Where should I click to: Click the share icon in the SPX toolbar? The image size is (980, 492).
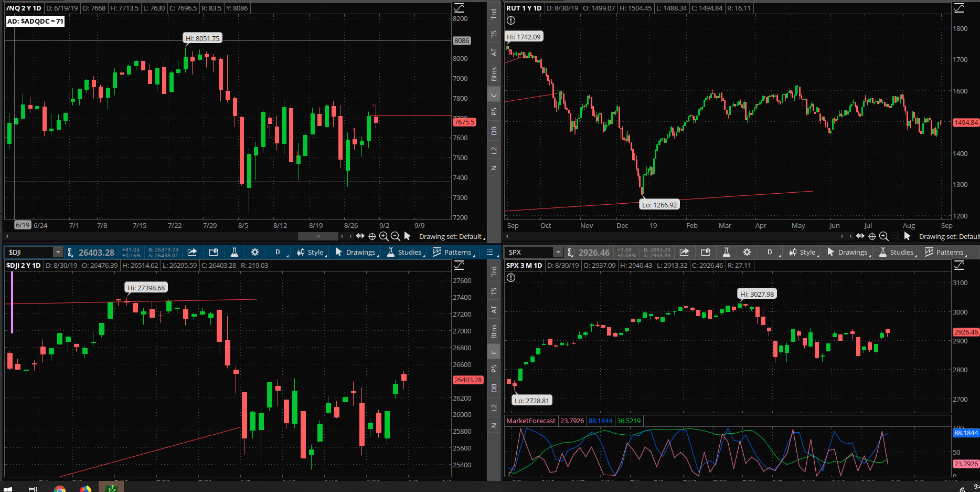[x=684, y=252]
